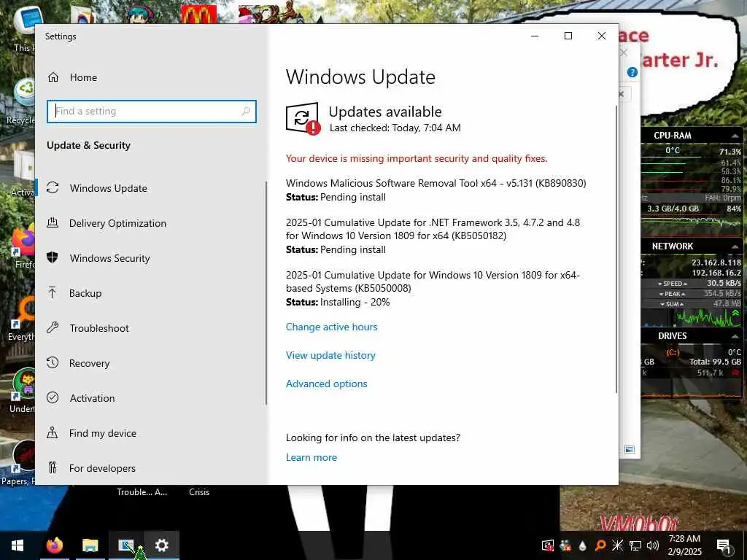Open View update history
The height and width of the screenshot is (560, 747).
pos(330,355)
